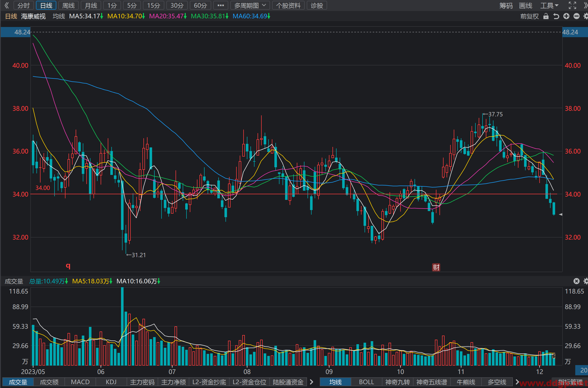The height and width of the screenshot is (388, 588).
Task: Toggle the 前复权 price adjustment mode
Action: pos(529,16)
